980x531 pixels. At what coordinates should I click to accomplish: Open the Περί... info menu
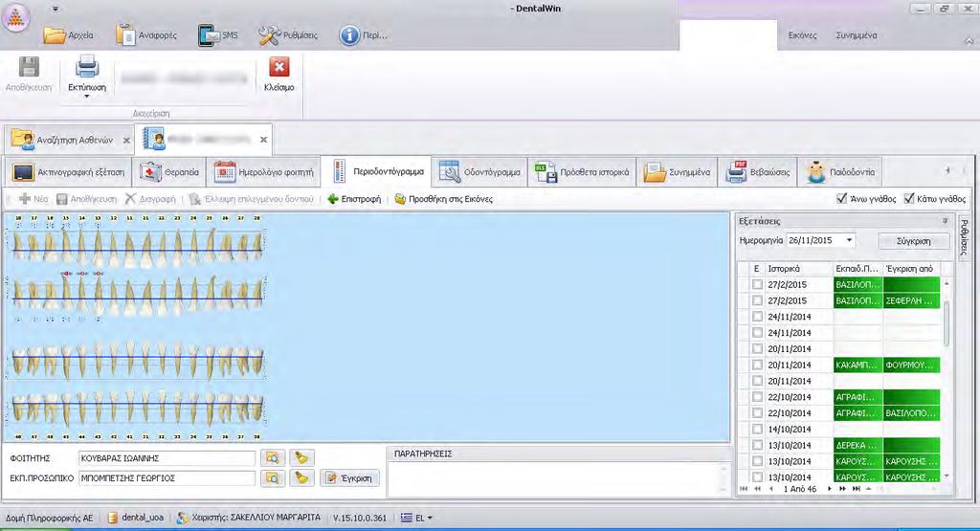pyautogui.click(x=363, y=35)
